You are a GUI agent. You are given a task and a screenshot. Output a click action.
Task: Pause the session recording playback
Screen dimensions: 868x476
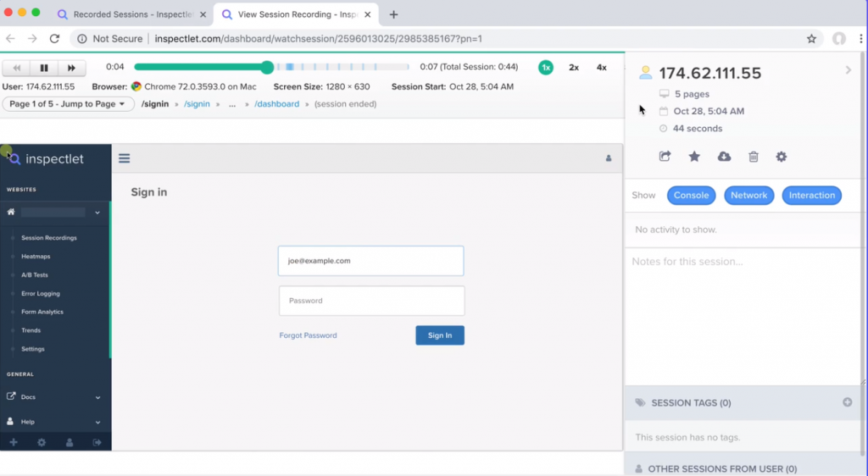[x=44, y=68]
